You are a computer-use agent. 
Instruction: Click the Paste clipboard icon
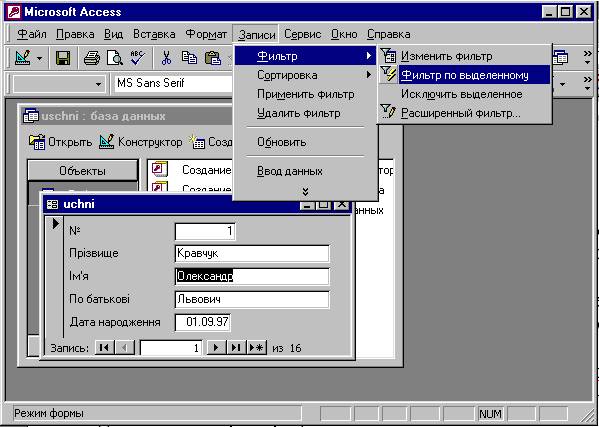coord(213,58)
